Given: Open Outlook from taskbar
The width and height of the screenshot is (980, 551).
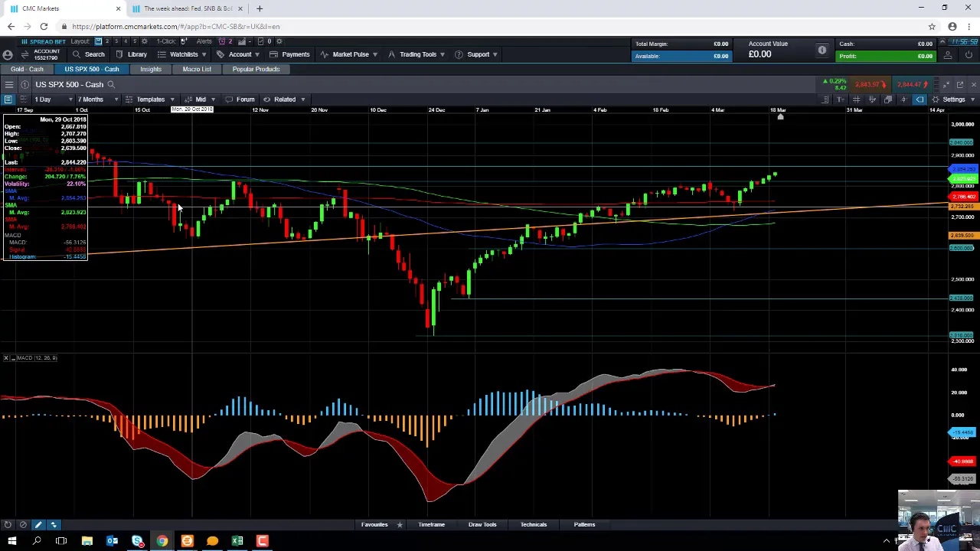Looking at the screenshot, I should [112, 541].
